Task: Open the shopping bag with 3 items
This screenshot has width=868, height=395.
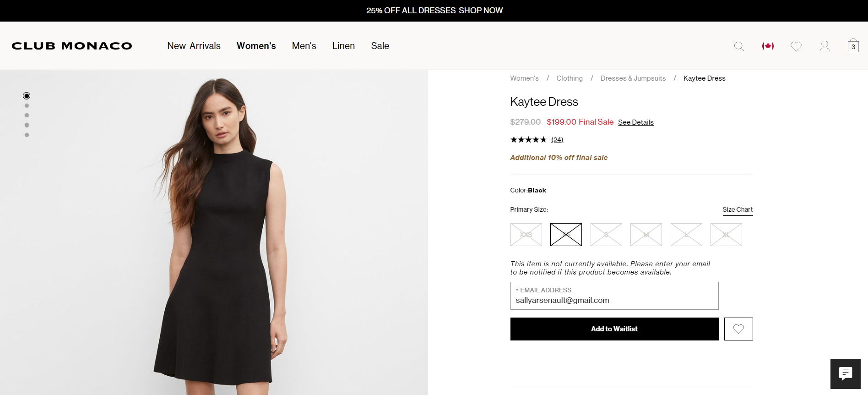Action: pos(853,46)
